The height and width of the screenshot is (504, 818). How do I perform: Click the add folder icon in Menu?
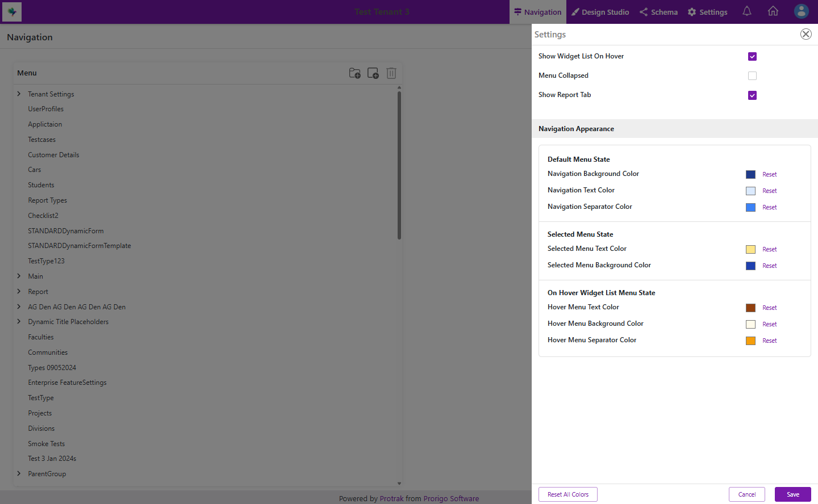click(x=354, y=73)
